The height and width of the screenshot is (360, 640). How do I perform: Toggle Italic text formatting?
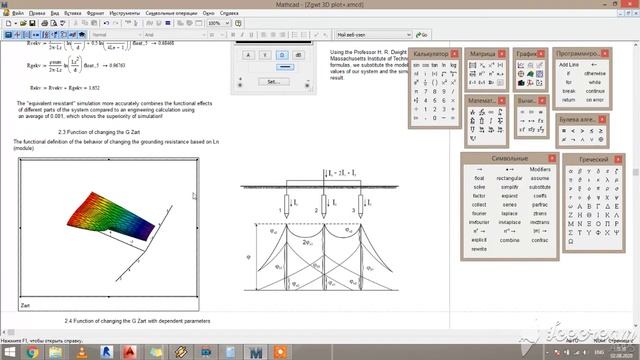tap(242, 35)
